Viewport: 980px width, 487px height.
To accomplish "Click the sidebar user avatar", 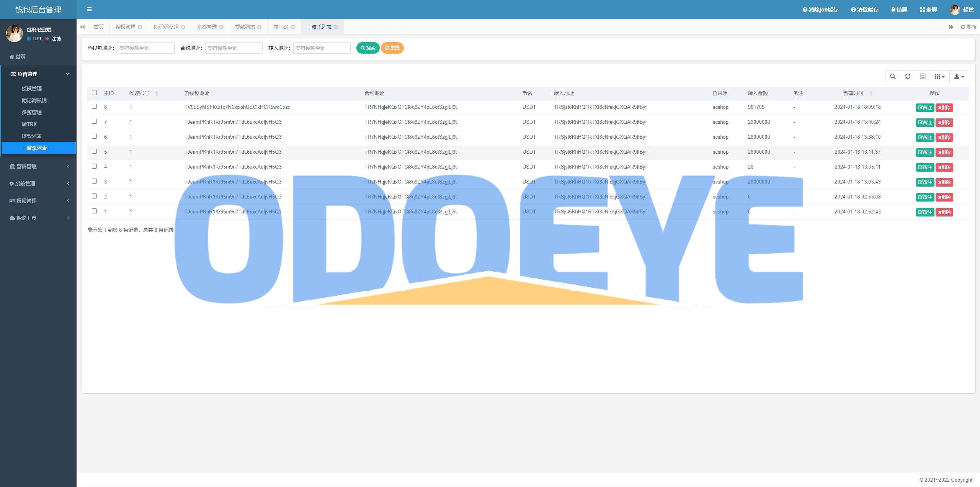I will pos(14,34).
